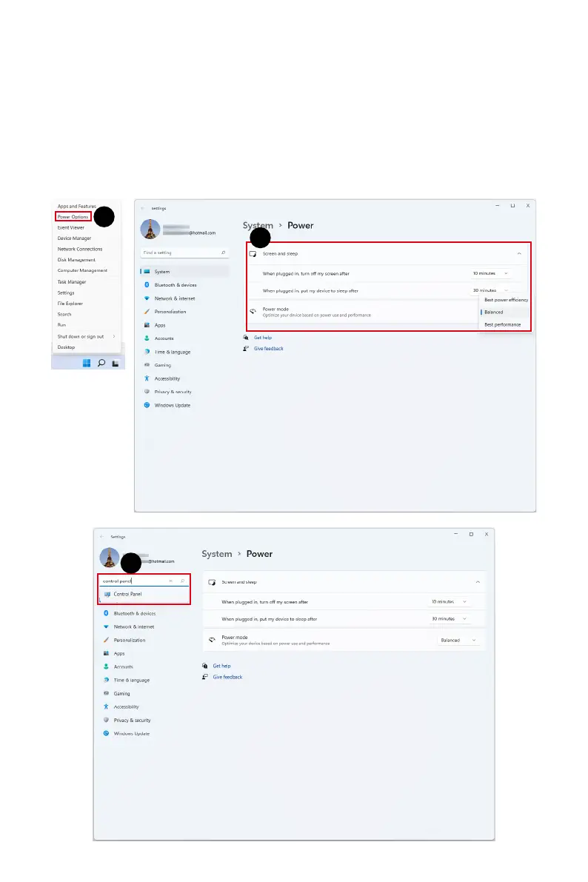The image size is (588, 882).
Task: Select Best power efficiency power mode
Action: 506,300
